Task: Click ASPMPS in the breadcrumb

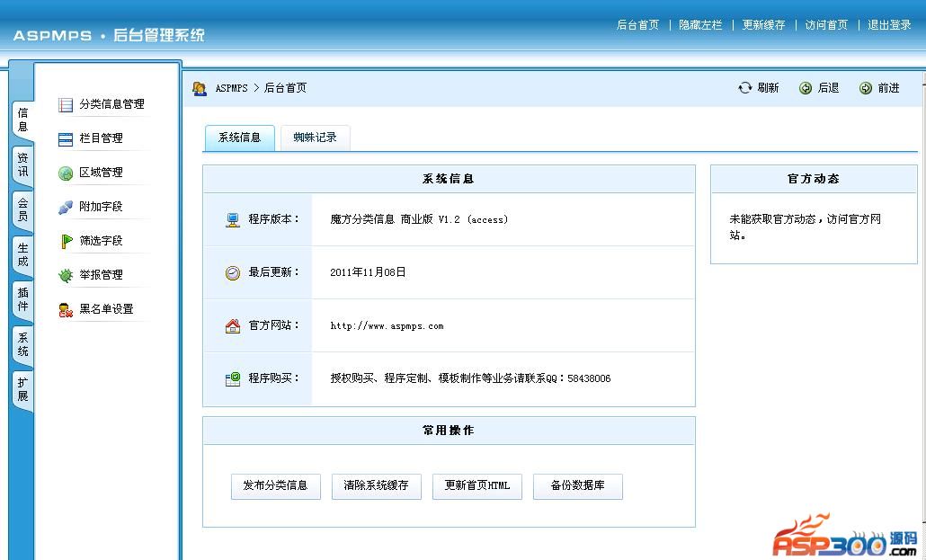Action: click(232, 88)
